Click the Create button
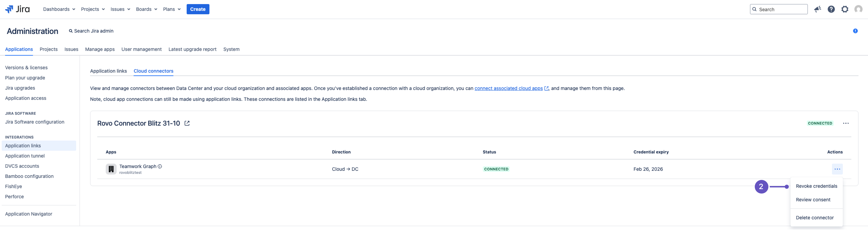 (x=198, y=9)
